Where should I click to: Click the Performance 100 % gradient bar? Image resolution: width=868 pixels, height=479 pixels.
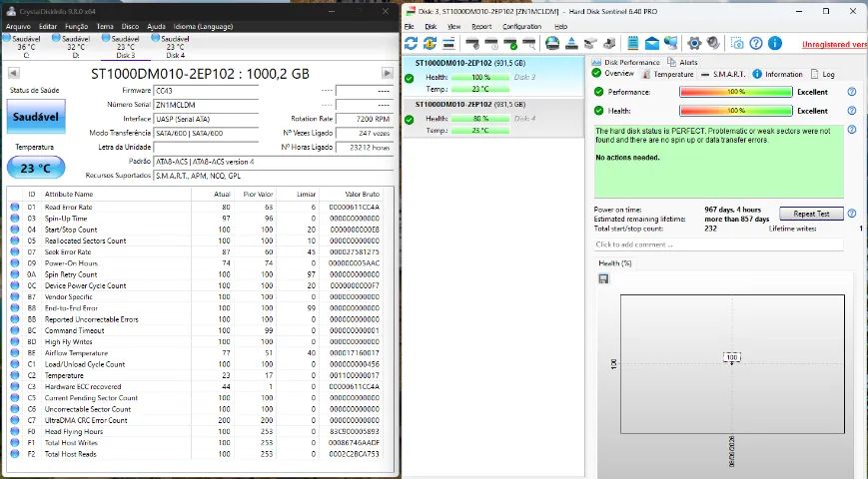tap(736, 92)
